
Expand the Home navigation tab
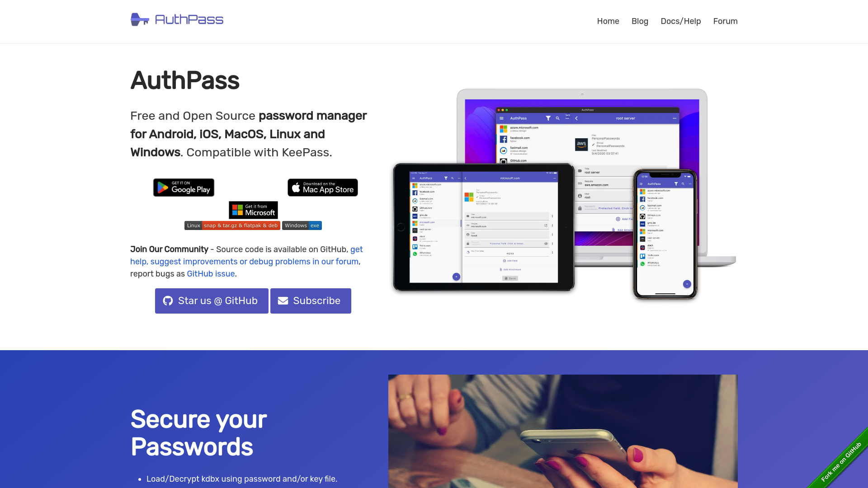608,21
